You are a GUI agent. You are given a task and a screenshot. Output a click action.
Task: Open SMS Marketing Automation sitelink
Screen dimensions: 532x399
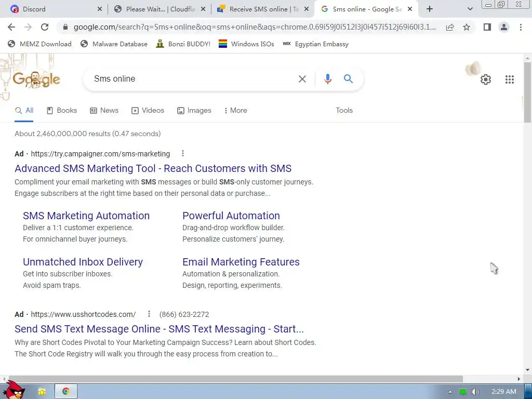(x=86, y=216)
